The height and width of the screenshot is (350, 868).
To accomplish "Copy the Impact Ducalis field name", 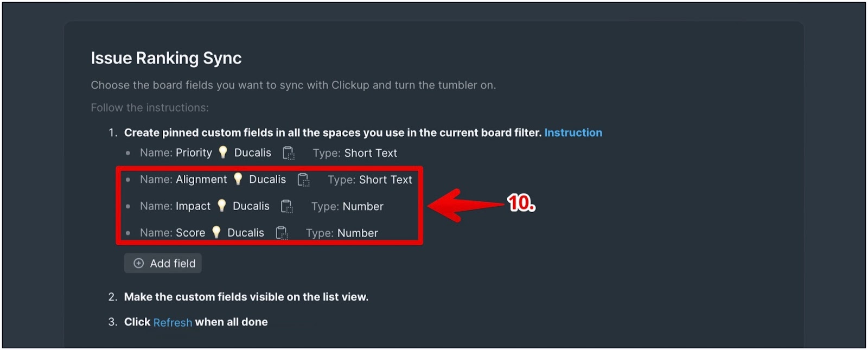I will 287,206.
